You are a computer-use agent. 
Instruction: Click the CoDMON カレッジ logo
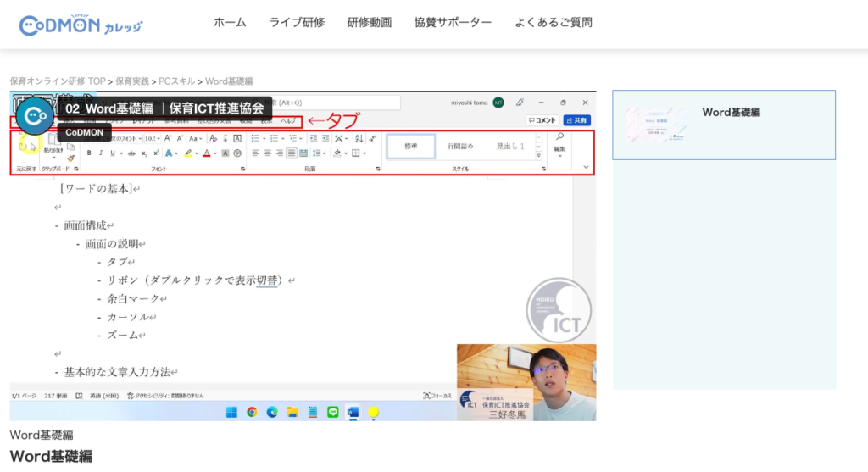(x=81, y=25)
